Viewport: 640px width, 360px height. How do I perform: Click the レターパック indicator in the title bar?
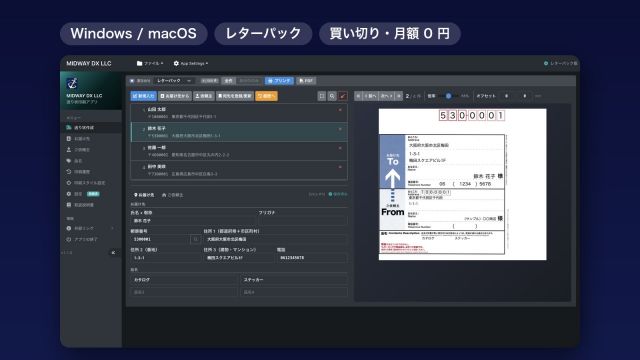click(560, 63)
